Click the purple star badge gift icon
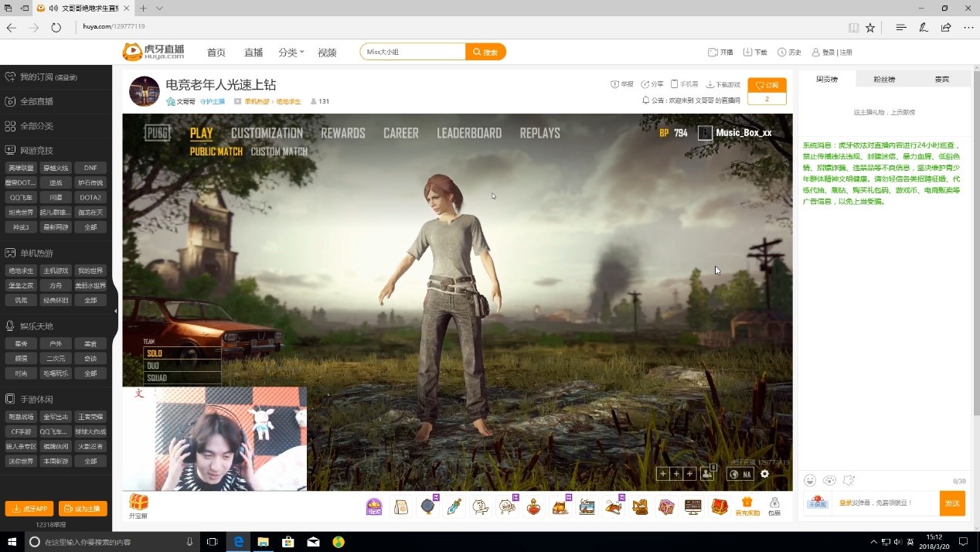Image resolution: width=980 pixels, height=552 pixels. coord(374,507)
